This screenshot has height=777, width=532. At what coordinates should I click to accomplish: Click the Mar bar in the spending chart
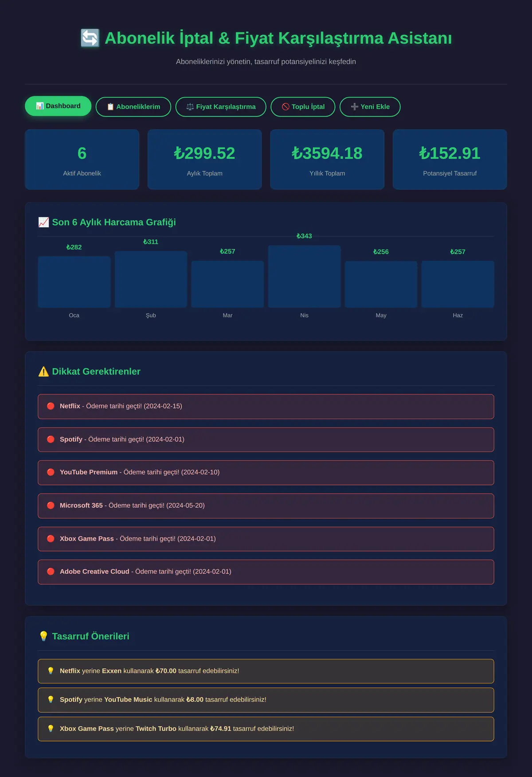pyautogui.click(x=227, y=284)
